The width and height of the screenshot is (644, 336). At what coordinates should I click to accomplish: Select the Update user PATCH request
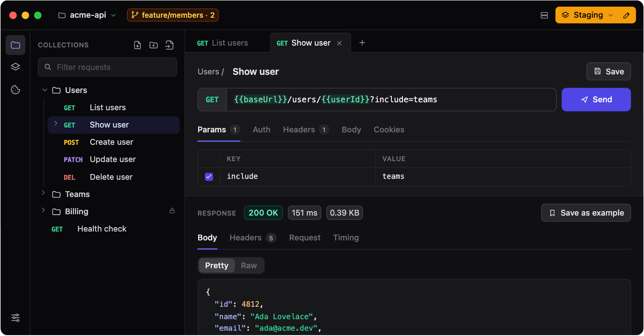pyautogui.click(x=114, y=159)
